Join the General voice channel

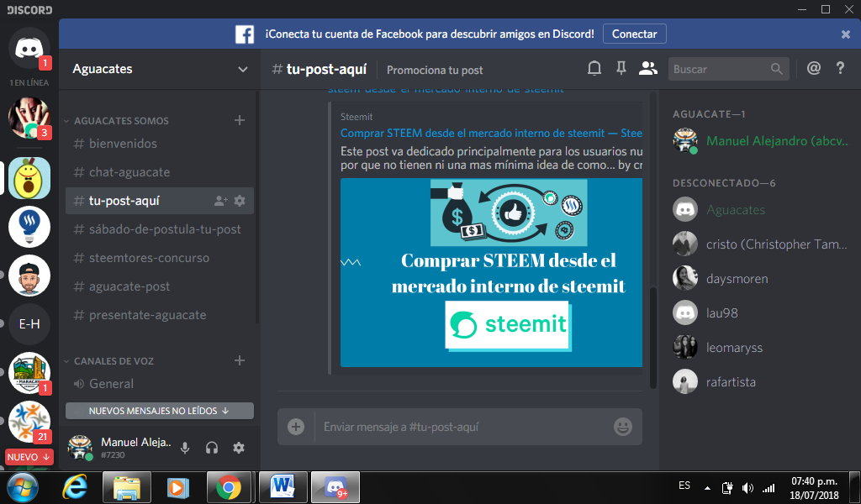tap(159, 384)
